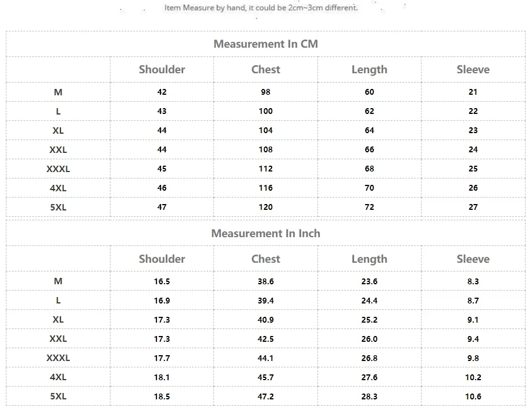The height and width of the screenshot is (411, 532).
Task: Select the 10.6 sleeve value
Action: point(473,396)
